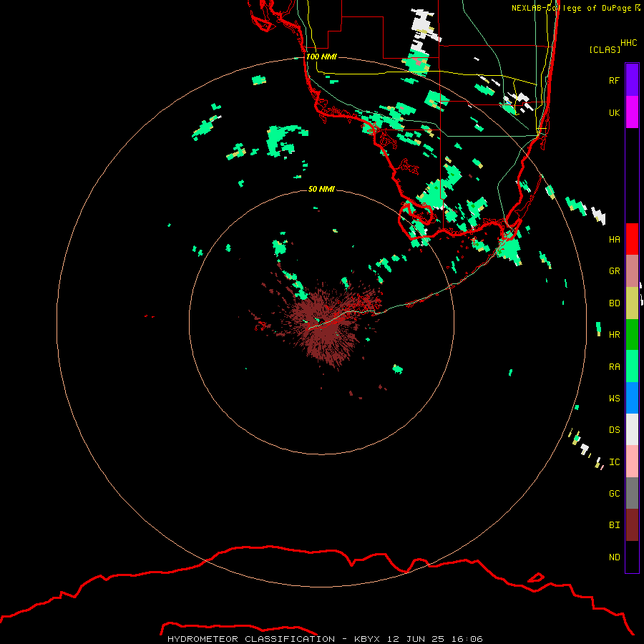Click the 16:06 timestamp
The width and height of the screenshot is (644, 644).
pyautogui.click(x=467, y=639)
